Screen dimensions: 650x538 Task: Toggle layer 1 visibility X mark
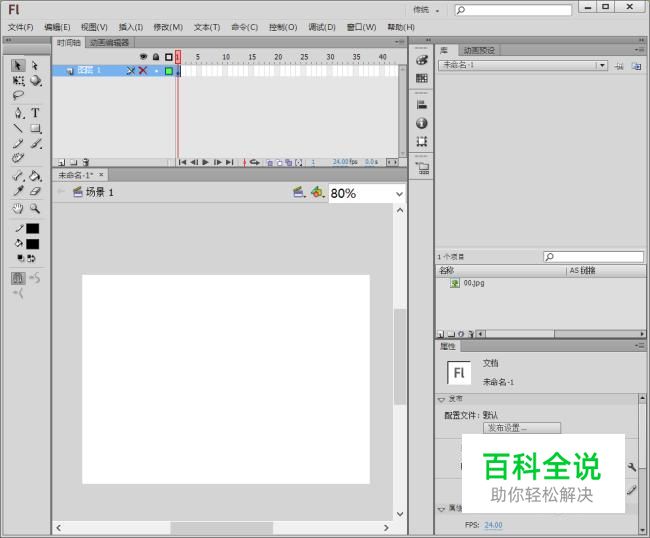point(143,70)
